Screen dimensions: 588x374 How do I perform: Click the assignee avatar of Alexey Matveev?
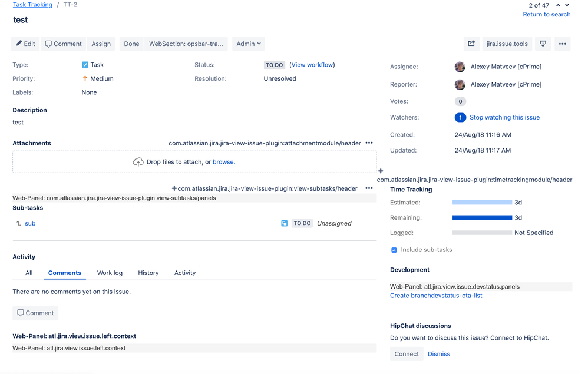tap(460, 67)
